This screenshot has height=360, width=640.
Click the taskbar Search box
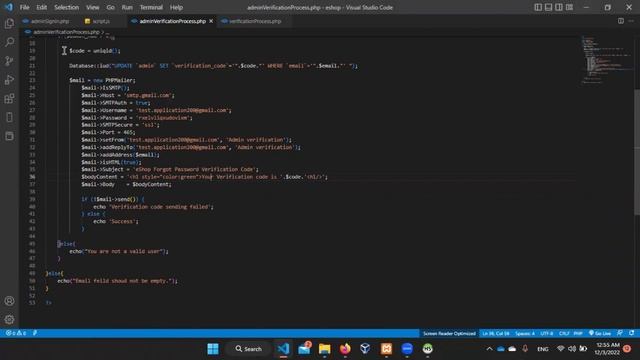248,349
